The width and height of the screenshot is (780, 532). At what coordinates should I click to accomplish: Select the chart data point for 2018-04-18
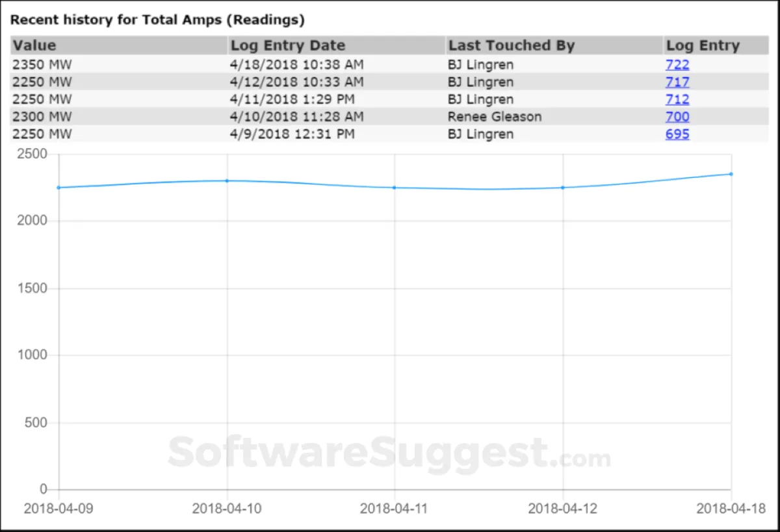pos(731,174)
